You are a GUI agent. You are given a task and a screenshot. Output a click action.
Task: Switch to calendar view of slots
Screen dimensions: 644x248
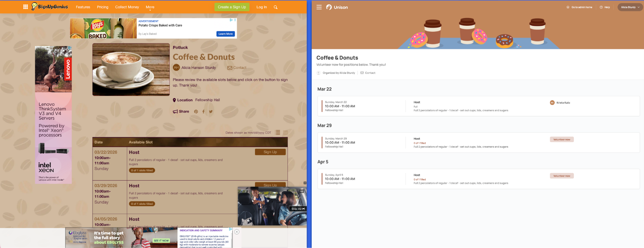285,132
